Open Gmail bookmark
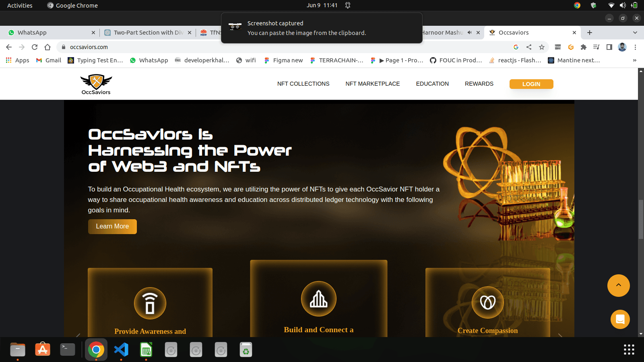Viewport: 644px width, 362px height. coord(49,60)
